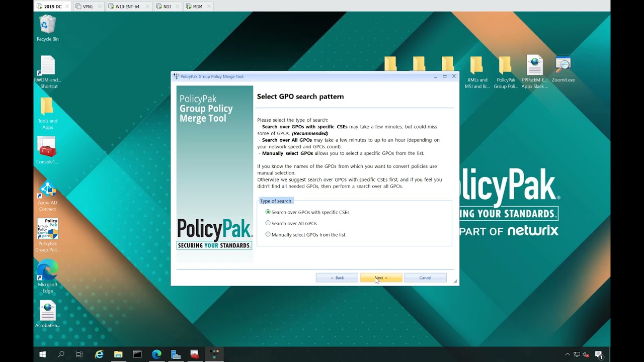This screenshot has height=362, width=644.
Task: Launch Azure AD Connect from desktop
Action: (x=47, y=196)
